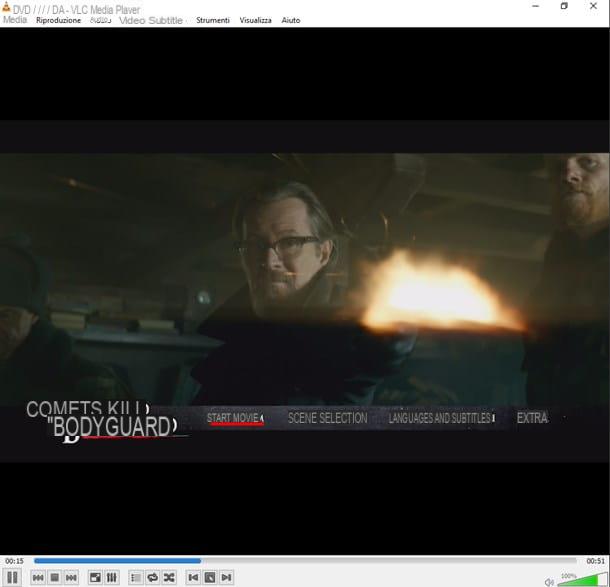Screen dimensions: 610x587
Task: Open EXTRA in the DVD menu
Action: (533, 418)
